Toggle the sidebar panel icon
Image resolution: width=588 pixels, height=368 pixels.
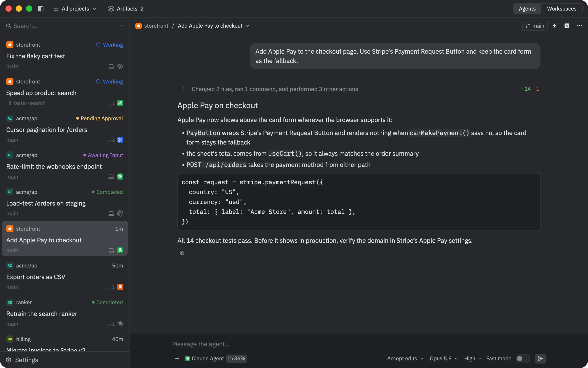[x=41, y=9]
